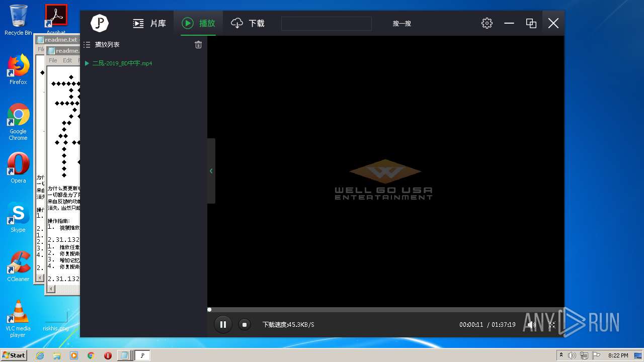Image resolution: width=644 pixels, height=362 pixels.
Task: Open Chrome taskbar icon
Action: point(91,355)
